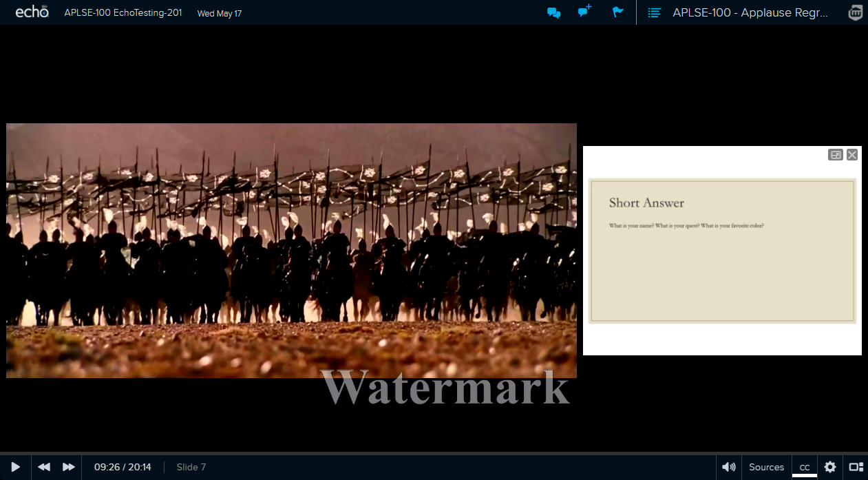Open the Sources menu

[x=766, y=467]
